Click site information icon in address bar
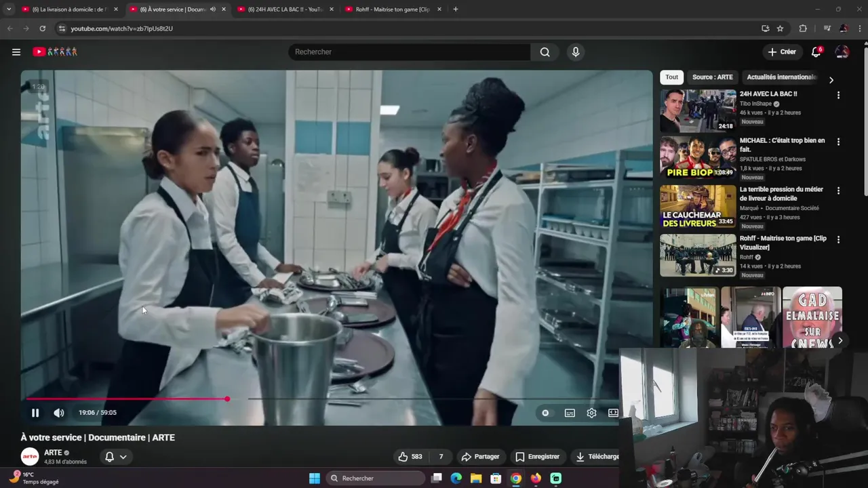The image size is (868, 488). tap(62, 28)
